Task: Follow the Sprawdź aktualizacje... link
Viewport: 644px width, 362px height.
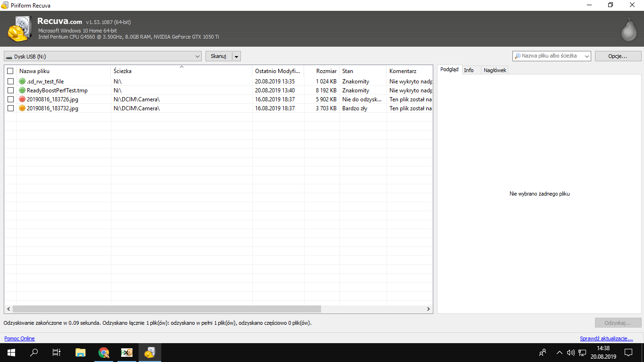Action: 606,338
